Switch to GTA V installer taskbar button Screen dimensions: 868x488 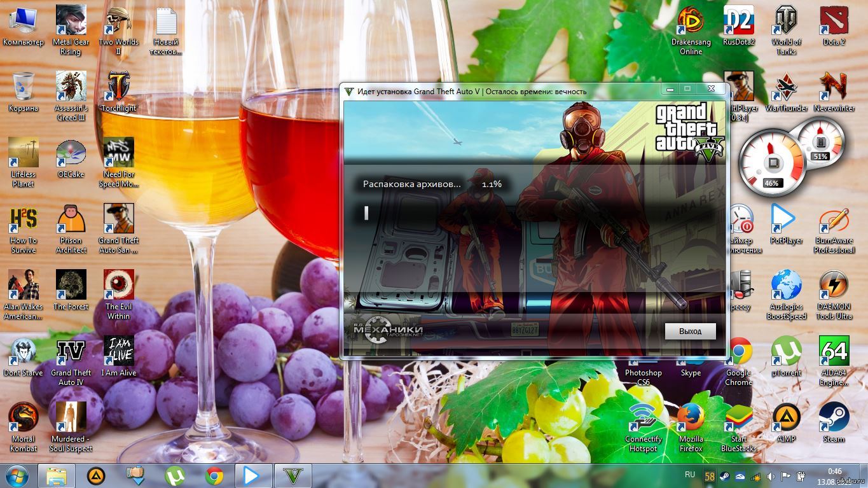(x=293, y=476)
